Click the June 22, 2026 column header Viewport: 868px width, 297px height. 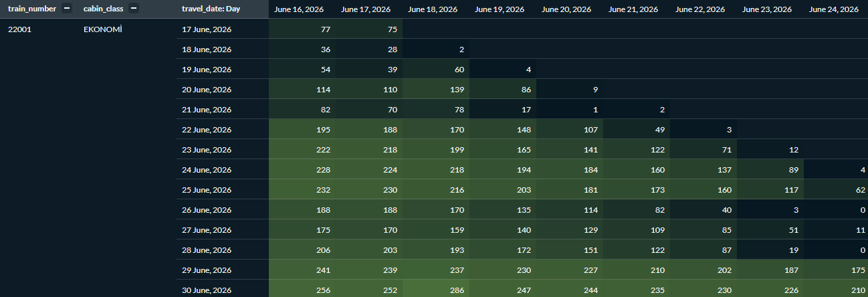pos(700,9)
